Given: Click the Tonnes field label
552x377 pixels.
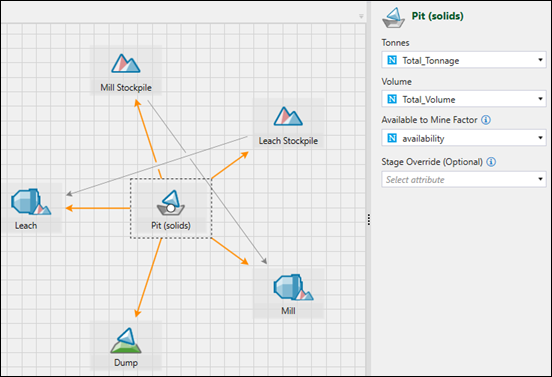Looking at the screenshot, I should tap(395, 43).
